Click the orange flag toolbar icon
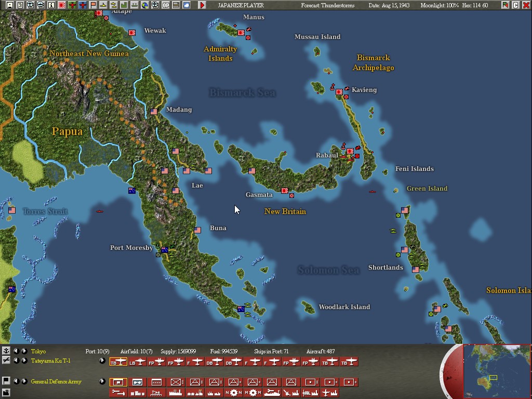This screenshot has width=532, height=399. [93, 5]
